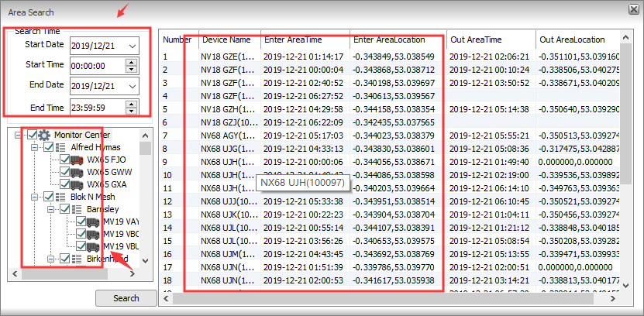This screenshot has width=644, height=316.
Task: Collapse the Blok N Mesh tree node
Action: click(34, 197)
